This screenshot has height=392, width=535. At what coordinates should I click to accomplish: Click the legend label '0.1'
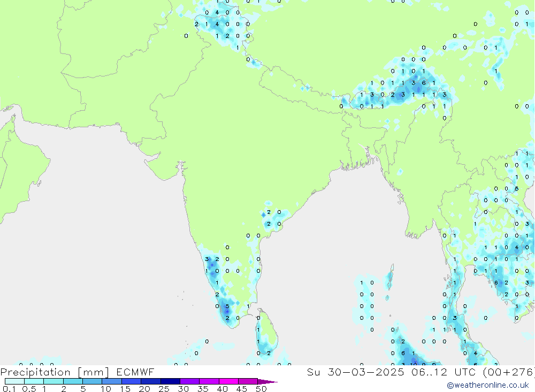point(9,389)
